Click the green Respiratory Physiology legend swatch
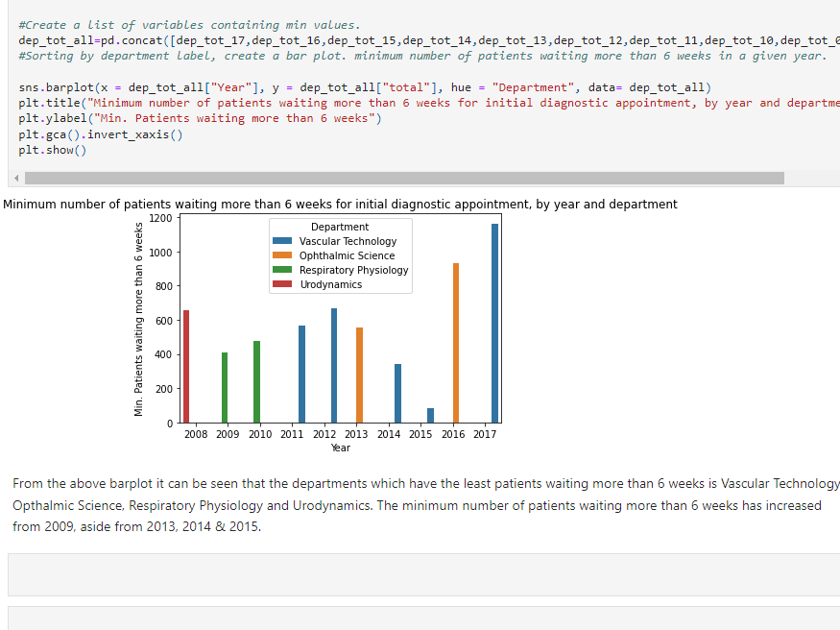 pyautogui.click(x=283, y=271)
